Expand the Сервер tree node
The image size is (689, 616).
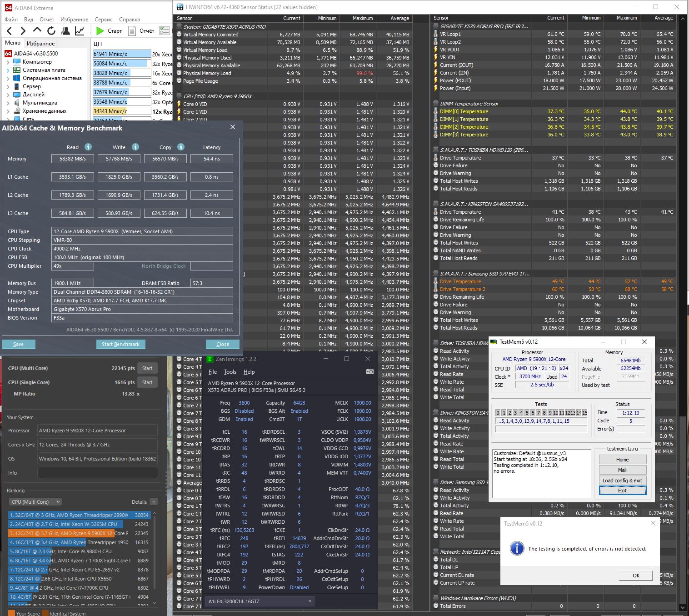click(8, 86)
